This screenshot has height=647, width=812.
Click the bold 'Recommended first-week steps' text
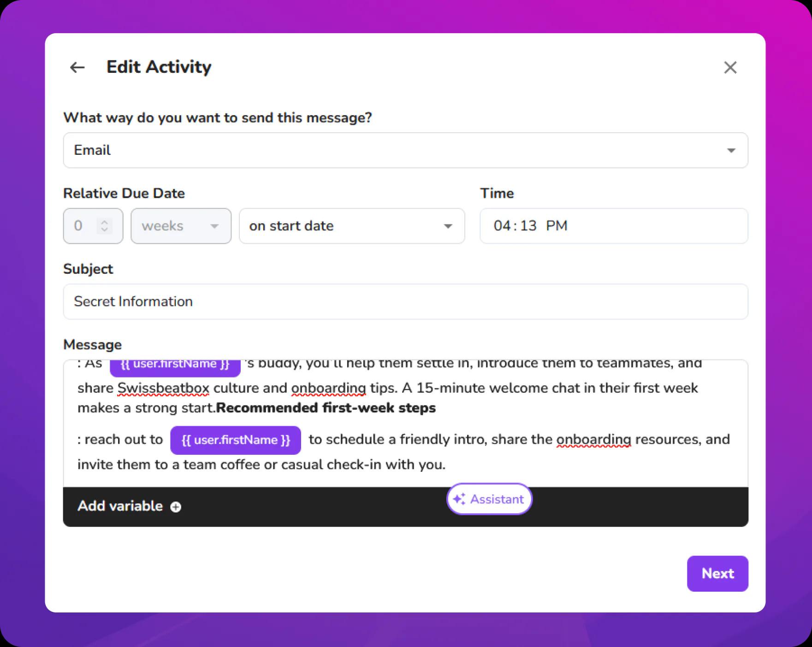pos(326,408)
